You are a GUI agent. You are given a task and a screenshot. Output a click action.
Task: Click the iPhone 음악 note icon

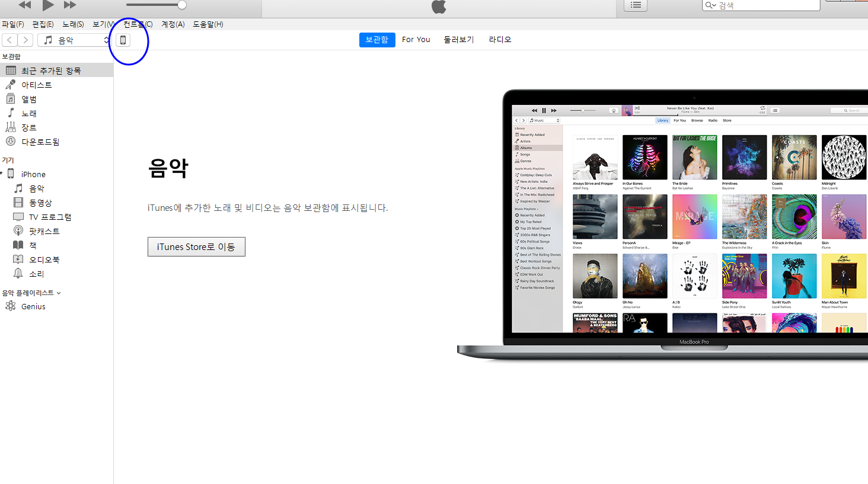click(x=18, y=188)
